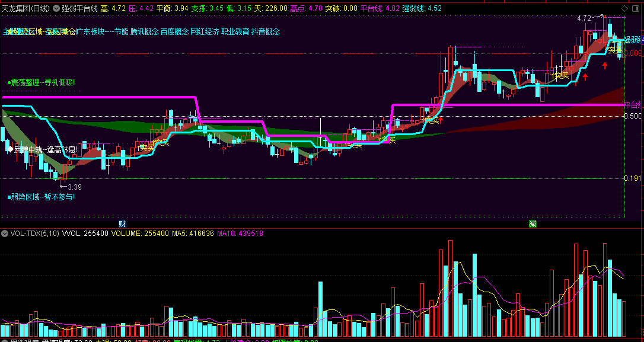The width and height of the screenshot is (644, 342).
Task: Click the 弱势区域--暂不参与 zone label
Action: pos(41,197)
